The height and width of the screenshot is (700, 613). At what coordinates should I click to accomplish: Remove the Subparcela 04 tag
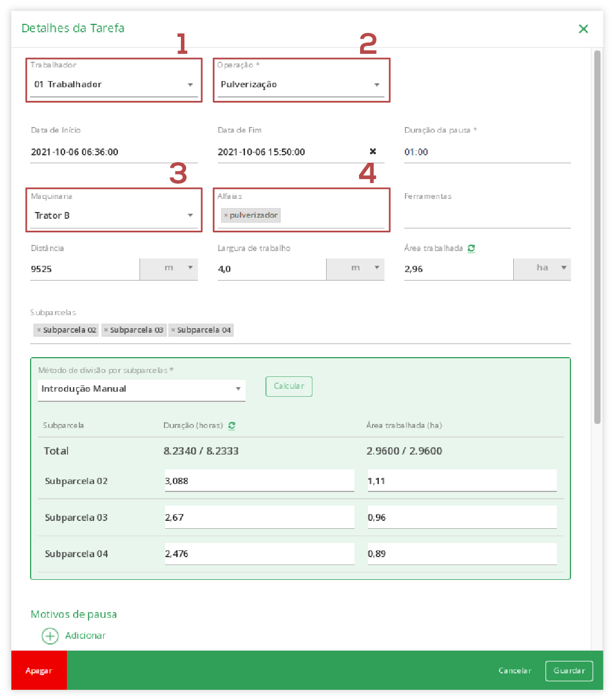click(173, 330)
